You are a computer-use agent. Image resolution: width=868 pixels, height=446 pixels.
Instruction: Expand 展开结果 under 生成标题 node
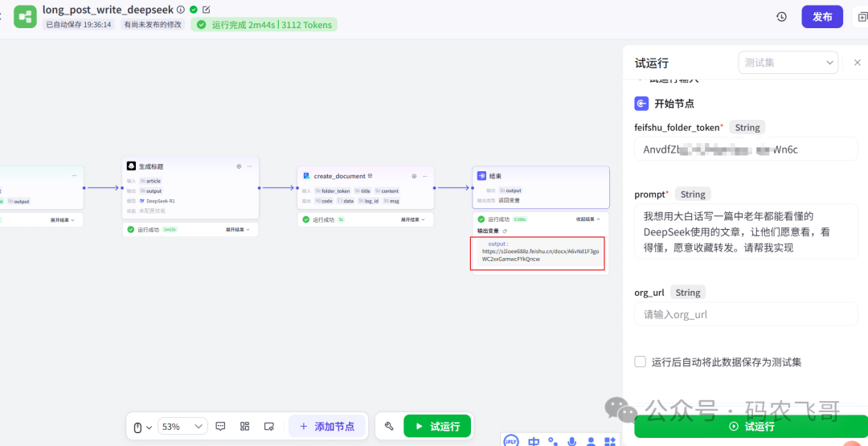[x=237, y=229]
